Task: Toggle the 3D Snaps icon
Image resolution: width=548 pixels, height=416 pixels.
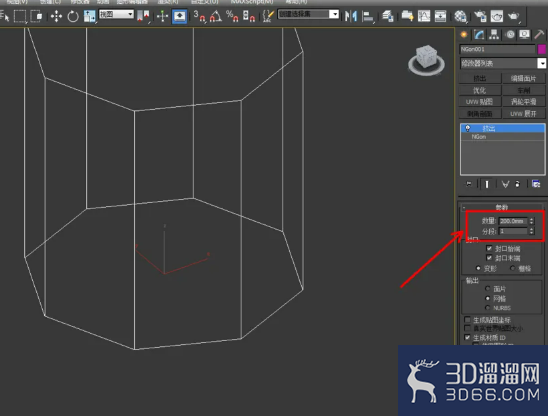Action: [x=200, y=16]
